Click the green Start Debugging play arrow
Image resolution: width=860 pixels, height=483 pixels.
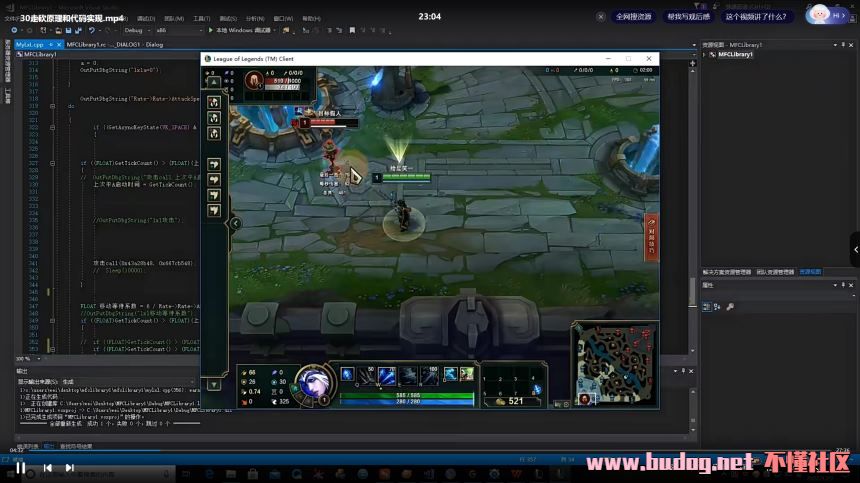[211, 30]
